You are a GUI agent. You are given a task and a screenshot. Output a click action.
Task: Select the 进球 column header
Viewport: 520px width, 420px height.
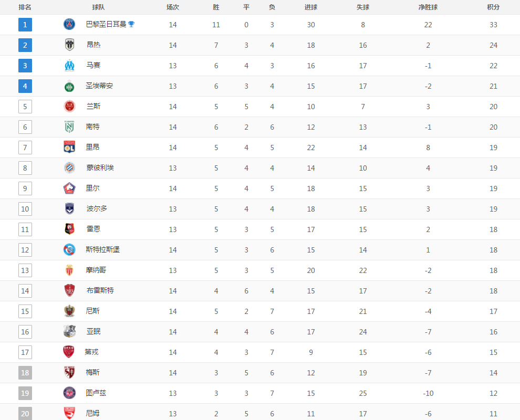point(311,7)
